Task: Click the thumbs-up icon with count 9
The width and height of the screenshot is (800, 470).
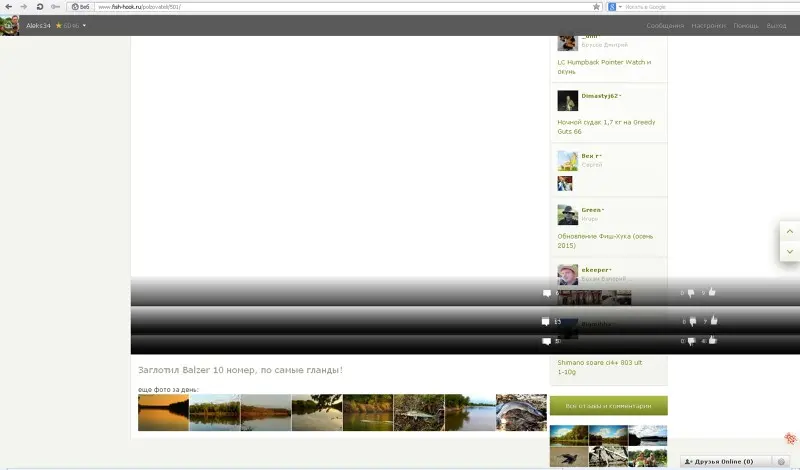Action: point(712,292)
